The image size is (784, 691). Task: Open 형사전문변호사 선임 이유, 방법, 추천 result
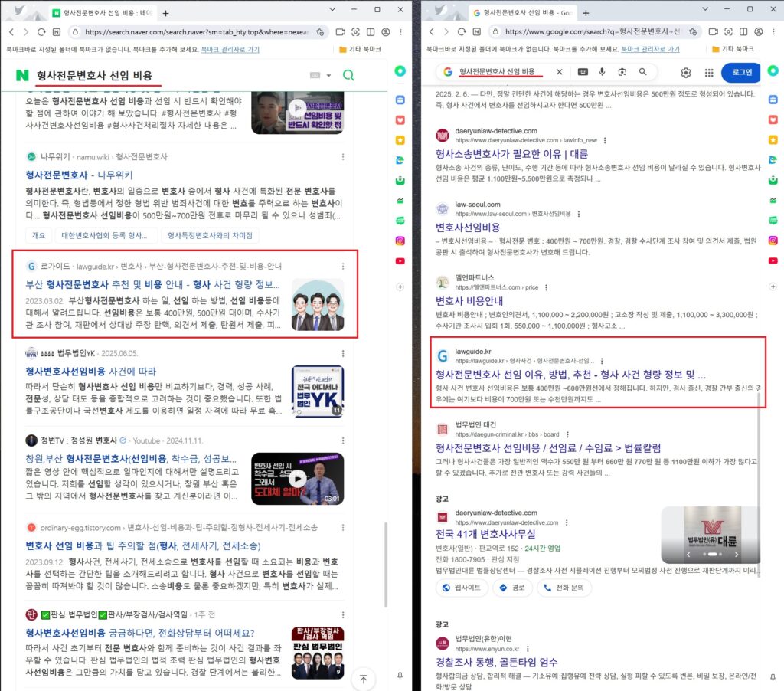click(570, 375)
